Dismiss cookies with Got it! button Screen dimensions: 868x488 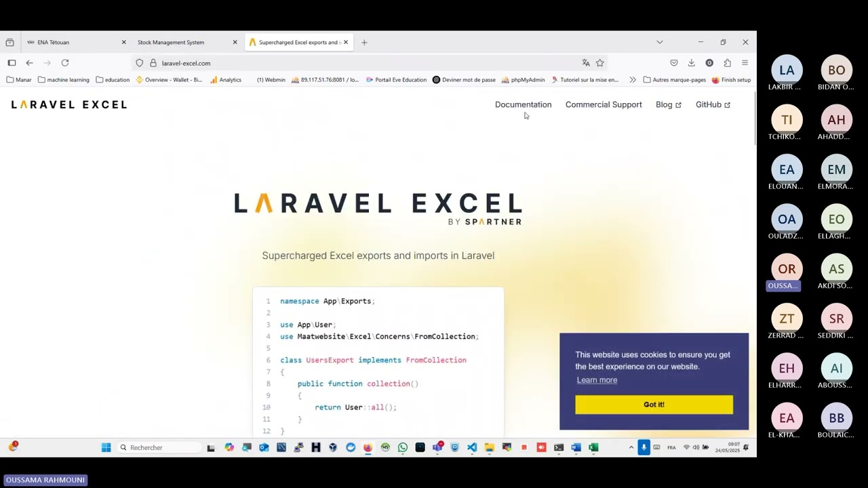(x=654, y=405)
